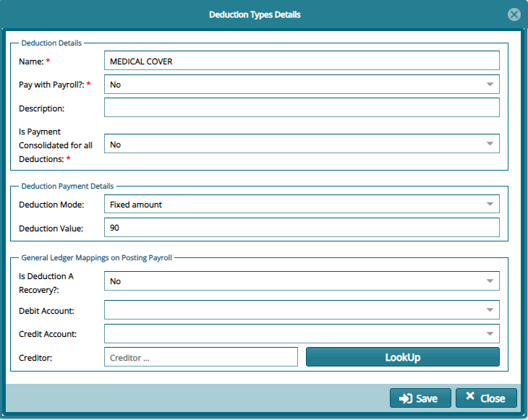Image resolution: width=528 pixels, height=420 pixels.
Task: Click the 'Creditor:' label
Action: pos(35,358)
